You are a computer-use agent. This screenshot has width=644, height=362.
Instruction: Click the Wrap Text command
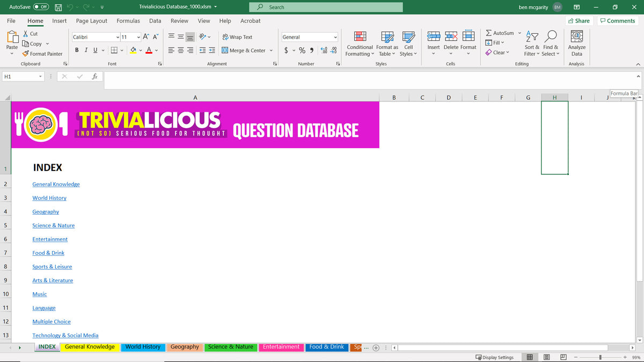237,37
